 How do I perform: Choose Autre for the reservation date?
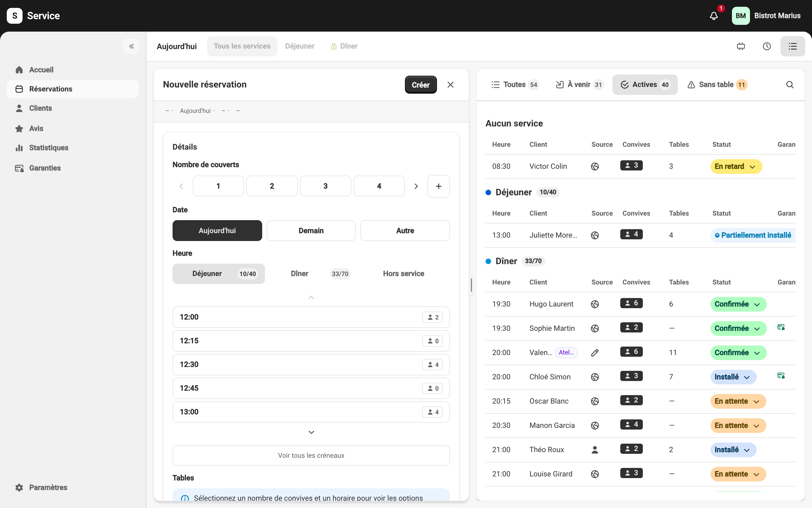click(405, 231)
